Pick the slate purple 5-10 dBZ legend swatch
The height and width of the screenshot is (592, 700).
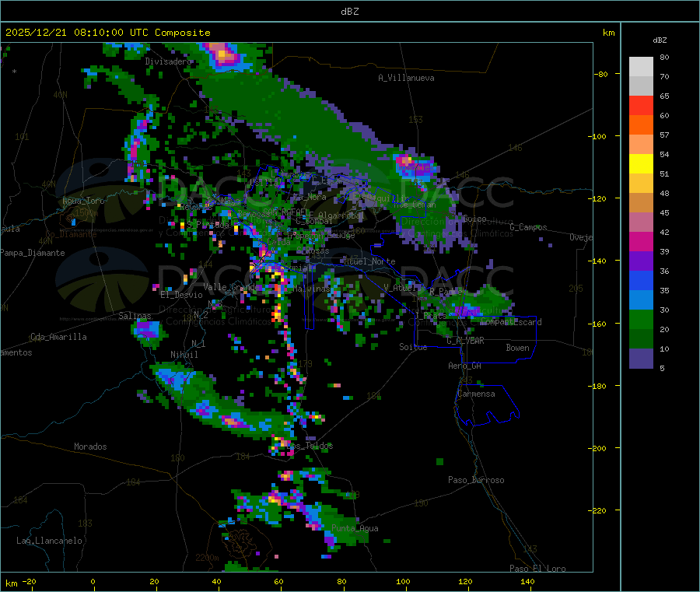pyautogui.click(x=641, y=359)
